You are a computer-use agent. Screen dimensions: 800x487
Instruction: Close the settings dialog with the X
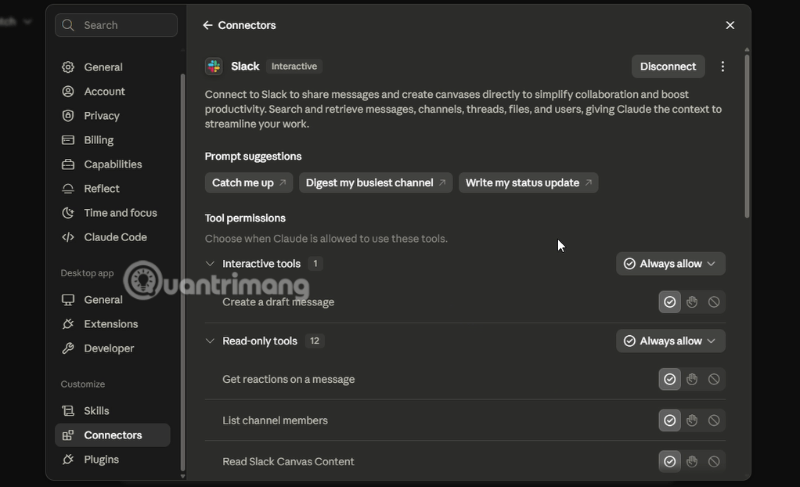[x=730, y=25]
